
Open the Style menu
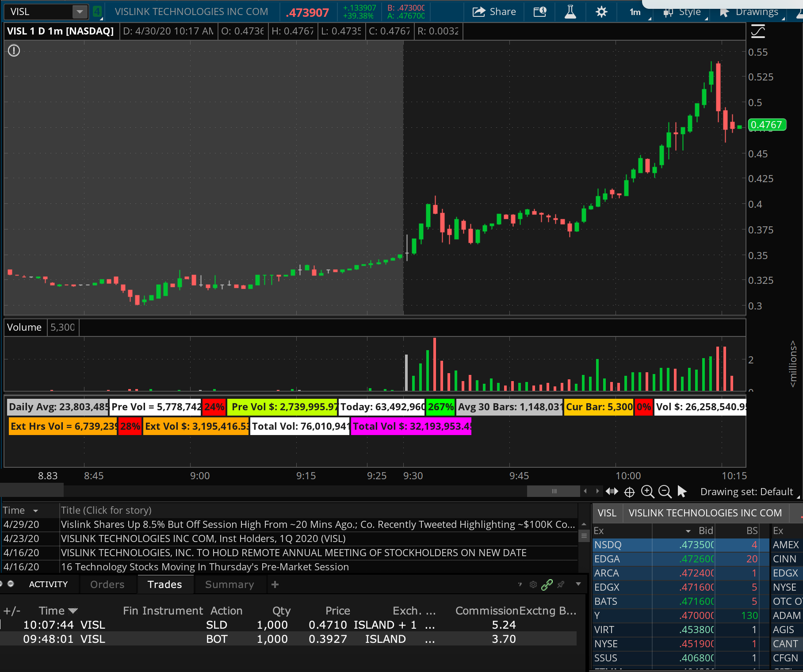tap(683, 12)
